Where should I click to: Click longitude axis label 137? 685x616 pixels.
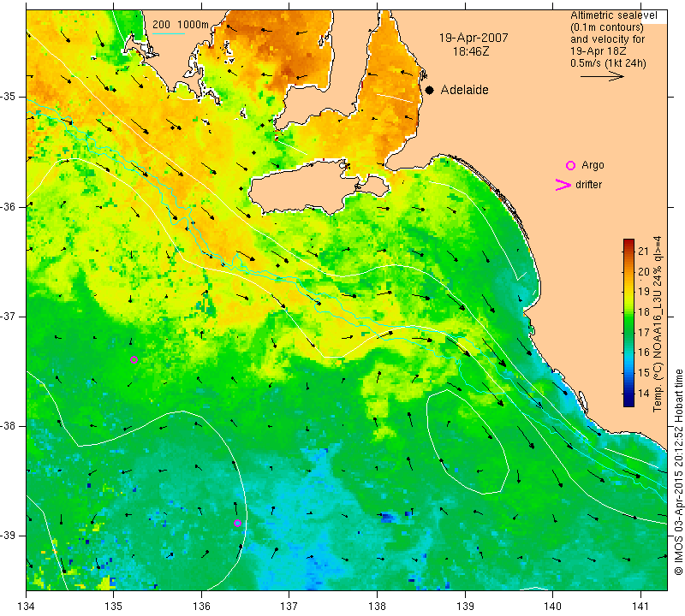coord(289,606)
